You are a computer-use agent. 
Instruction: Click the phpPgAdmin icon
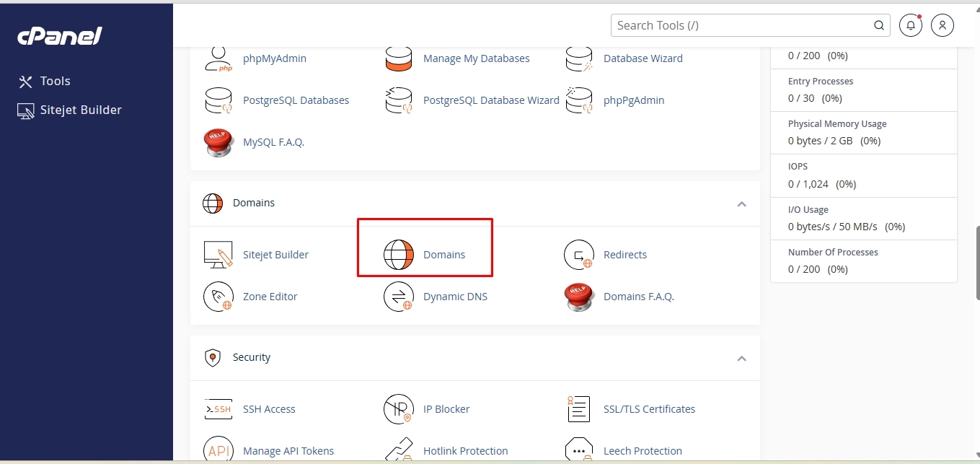(x=579, y=100)
